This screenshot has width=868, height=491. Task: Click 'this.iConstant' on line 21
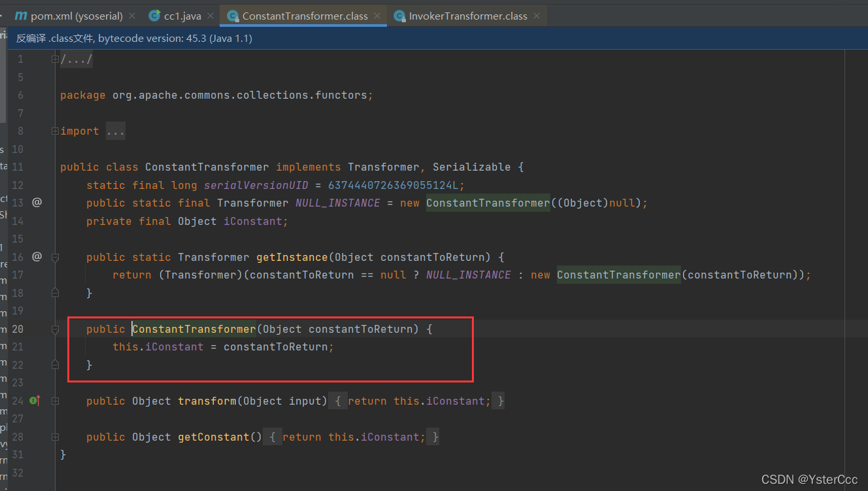click(x=158, y=347)
